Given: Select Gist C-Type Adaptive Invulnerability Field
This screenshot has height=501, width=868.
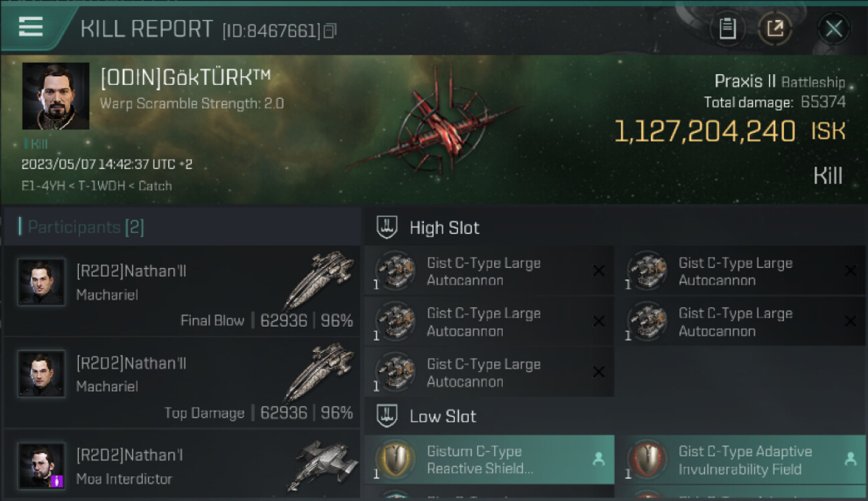Looking at the screenshot, I should click(741, 460).
